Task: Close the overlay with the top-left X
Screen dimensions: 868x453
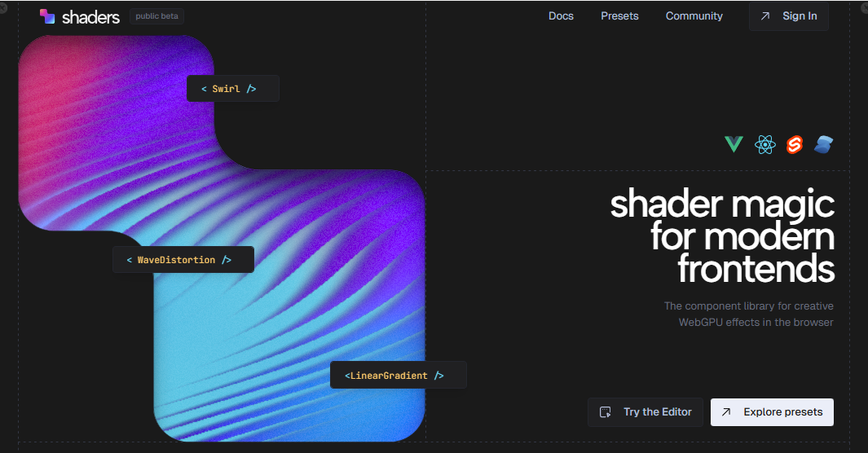Action: (x=2, y=8)
